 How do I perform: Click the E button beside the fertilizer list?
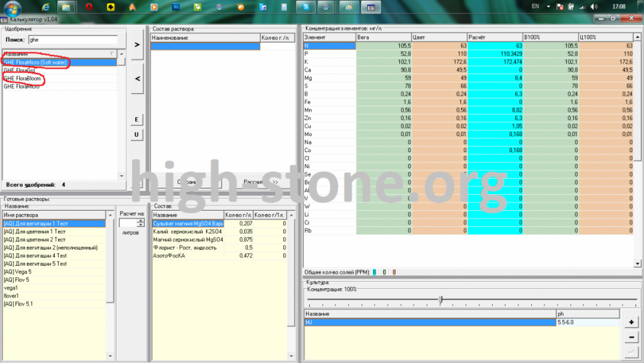(x=137, y=120)
